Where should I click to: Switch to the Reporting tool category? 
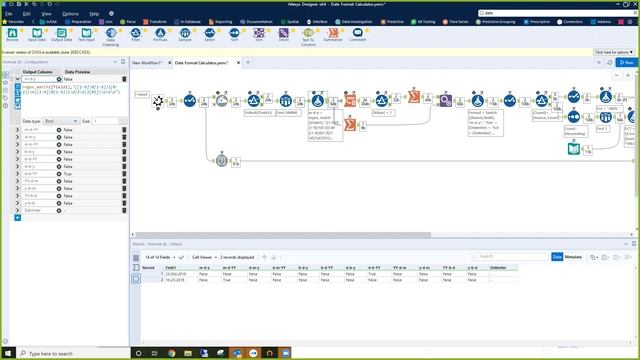coord(220,22)
